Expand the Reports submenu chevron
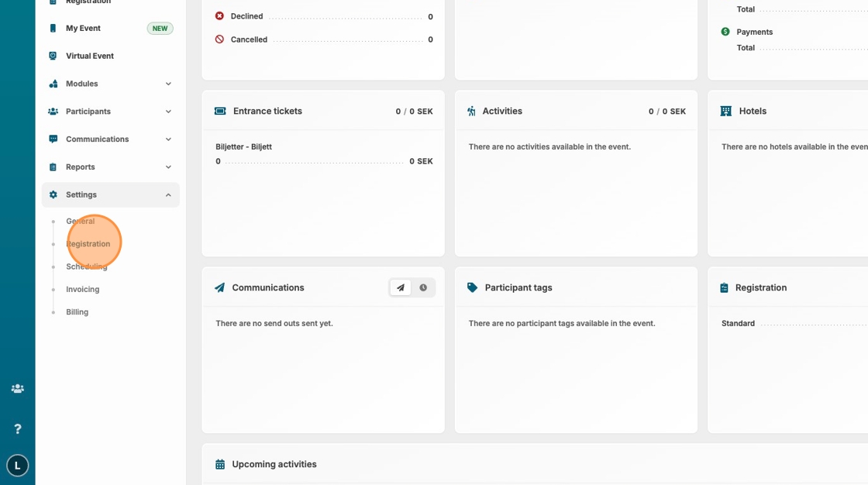 [168, 167]
